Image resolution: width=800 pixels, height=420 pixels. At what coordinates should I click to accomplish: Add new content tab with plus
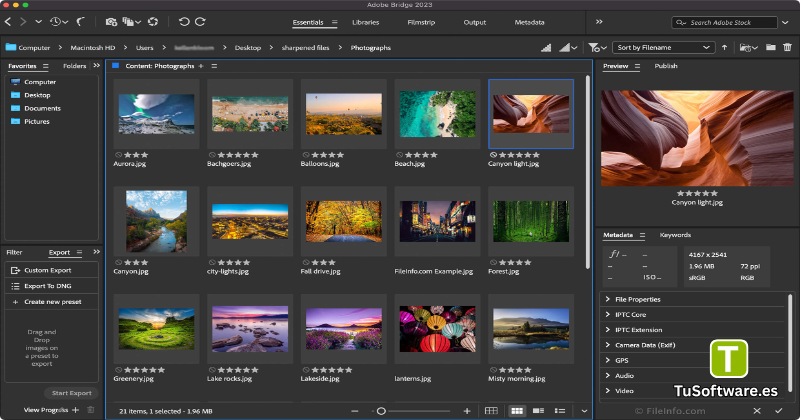[x=201, y=66]
